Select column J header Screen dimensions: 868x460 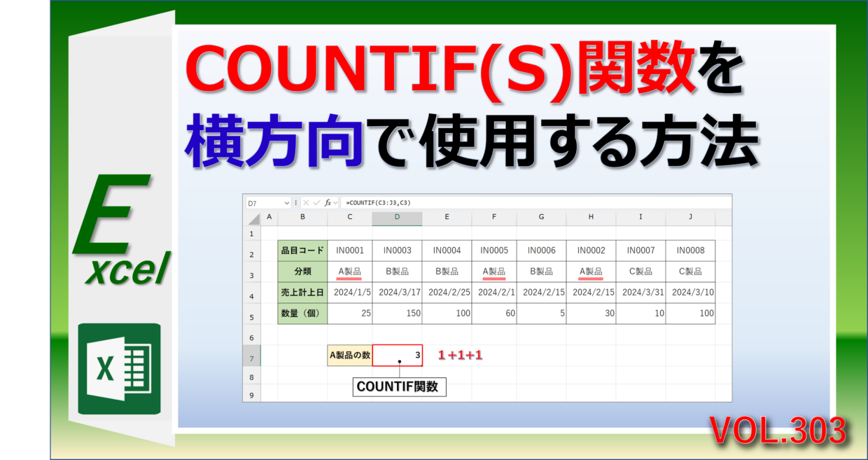click(x=690, y=218)
